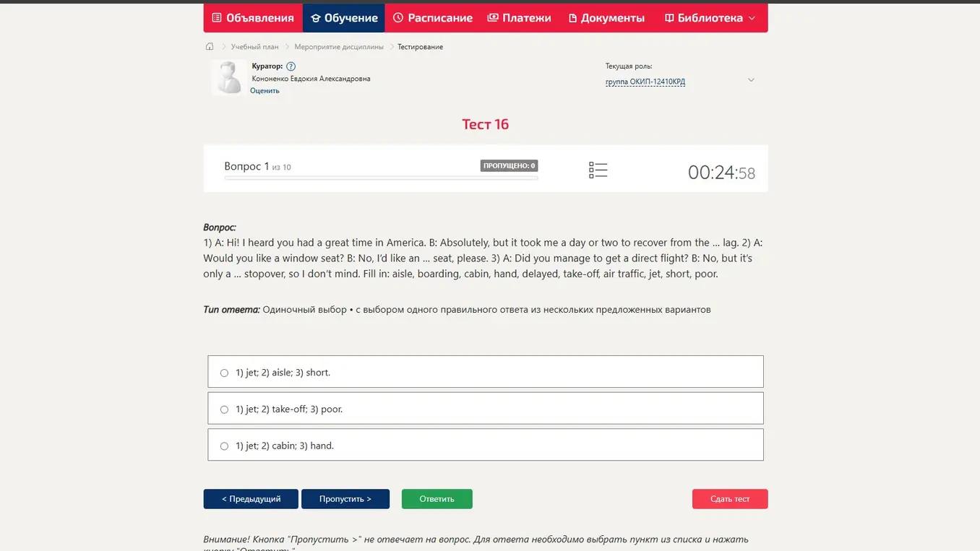The width and height of the screenshot is (980, 551).
Task: Click the 'Пропустить >' button
Action: (345, 499)
